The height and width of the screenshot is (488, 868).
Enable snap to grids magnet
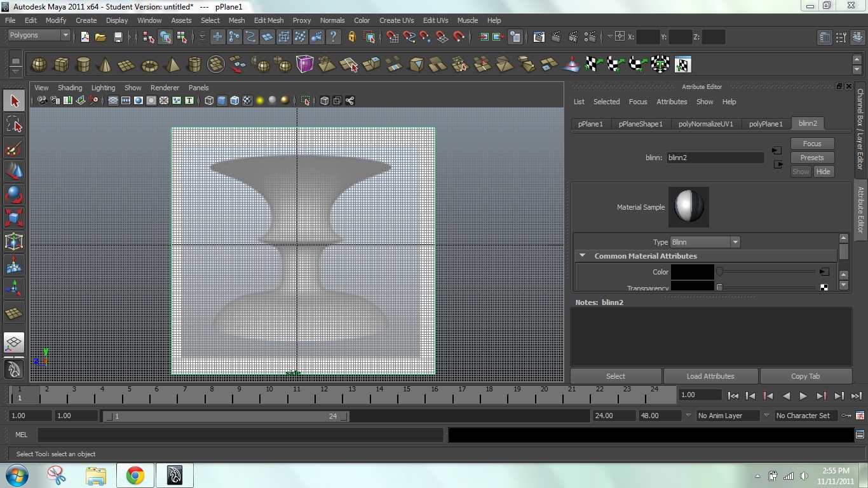[393, 37]
